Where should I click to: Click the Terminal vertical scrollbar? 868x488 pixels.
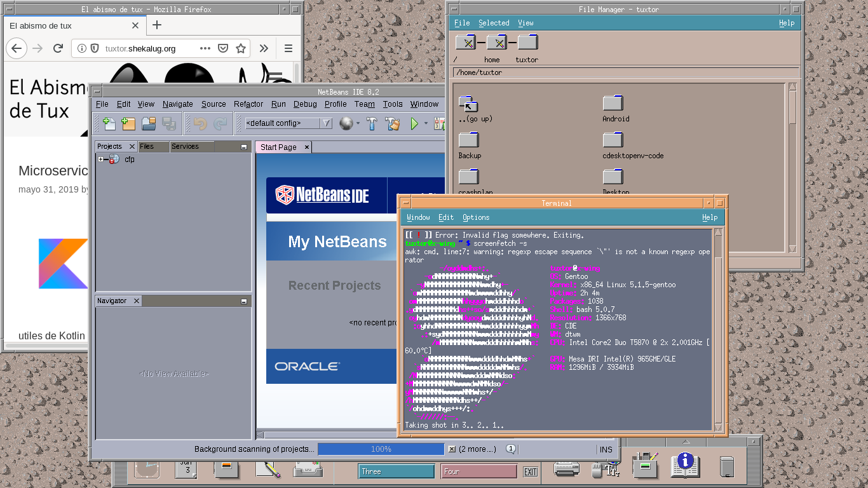[x=719, y=329]
